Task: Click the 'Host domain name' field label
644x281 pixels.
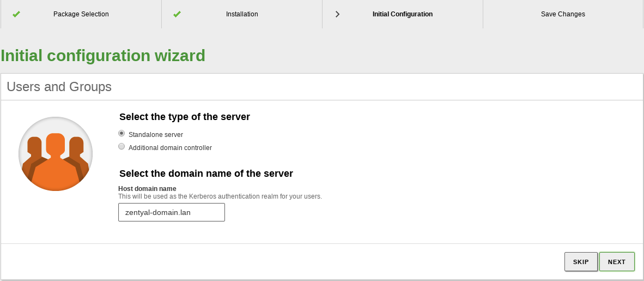Action: point(148,189)
